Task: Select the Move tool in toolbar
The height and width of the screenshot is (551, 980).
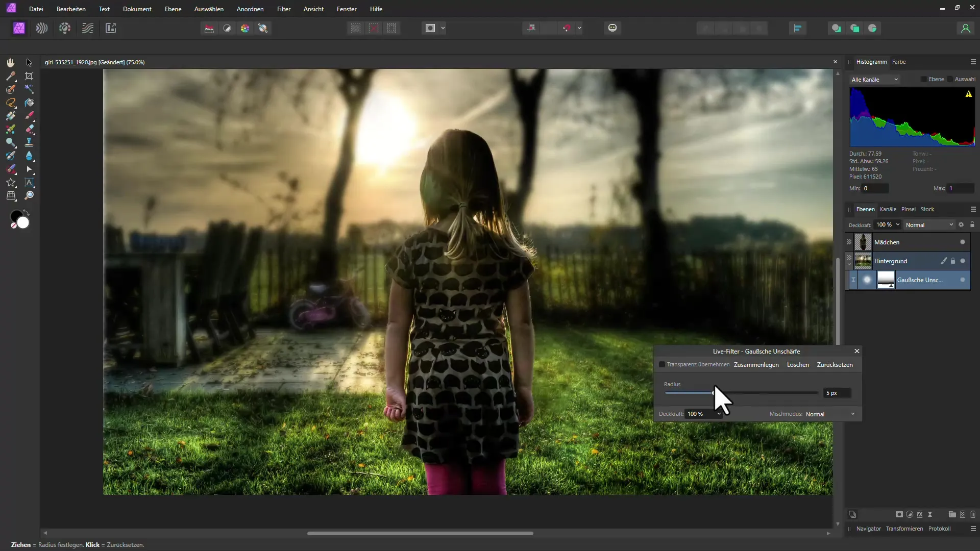Action: tap(29, 62)
